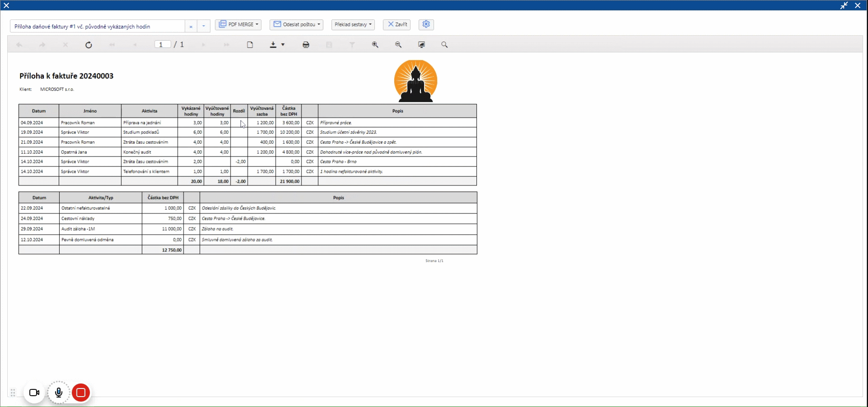The image size is (868, 407).
Task: Stop recording with the red button
Action: coord(81,393)
